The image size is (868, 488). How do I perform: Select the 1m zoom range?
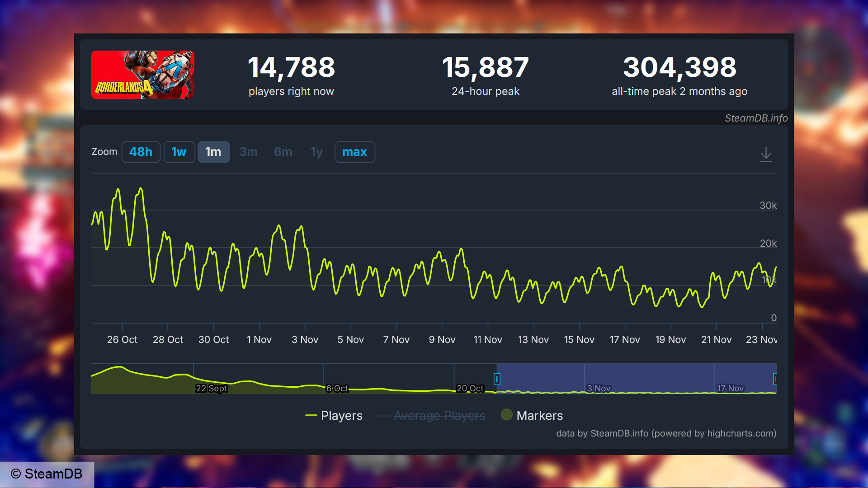[x=213, y=152]
